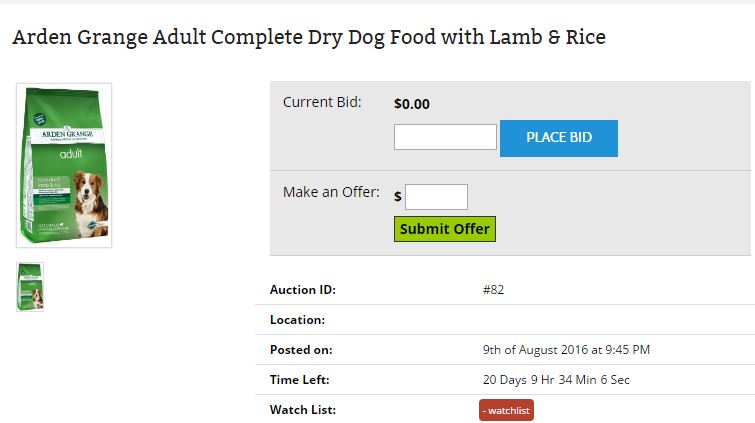This screenshot has height=423, width=755.
Task: Click the Watch List row label
Action: pyautogui.click(x=303, y=410)
